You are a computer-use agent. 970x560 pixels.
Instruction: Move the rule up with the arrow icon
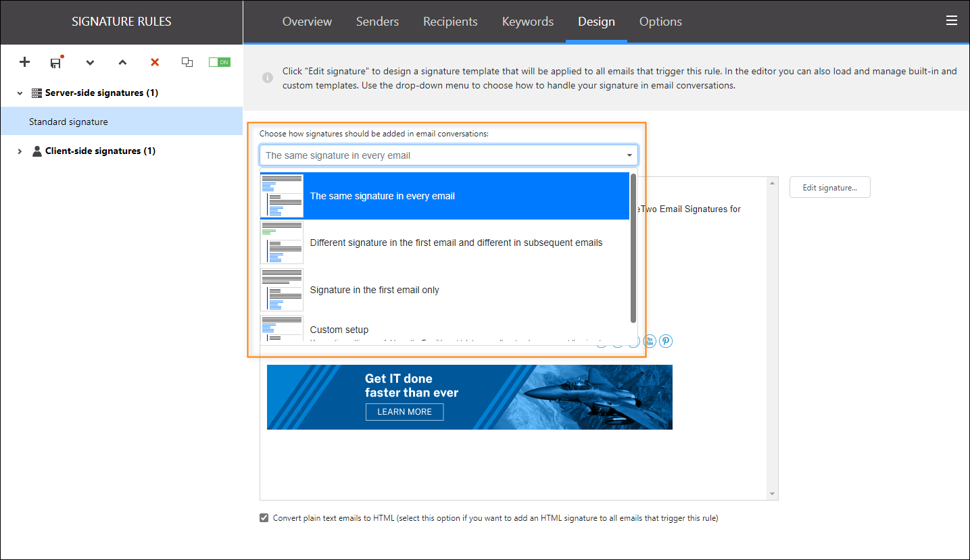(122, 62)
